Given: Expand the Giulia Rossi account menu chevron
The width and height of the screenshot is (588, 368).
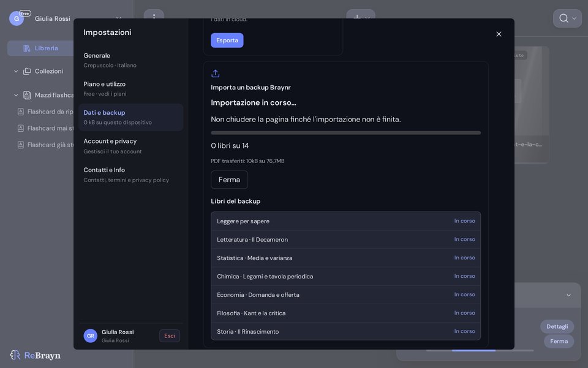Looking at the screenshot, I should 118,18.
